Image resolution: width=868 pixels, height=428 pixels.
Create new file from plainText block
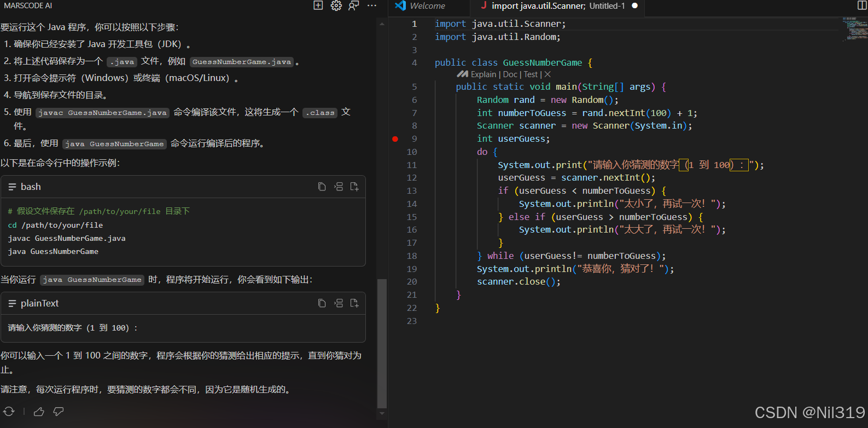tap(354, 303)
